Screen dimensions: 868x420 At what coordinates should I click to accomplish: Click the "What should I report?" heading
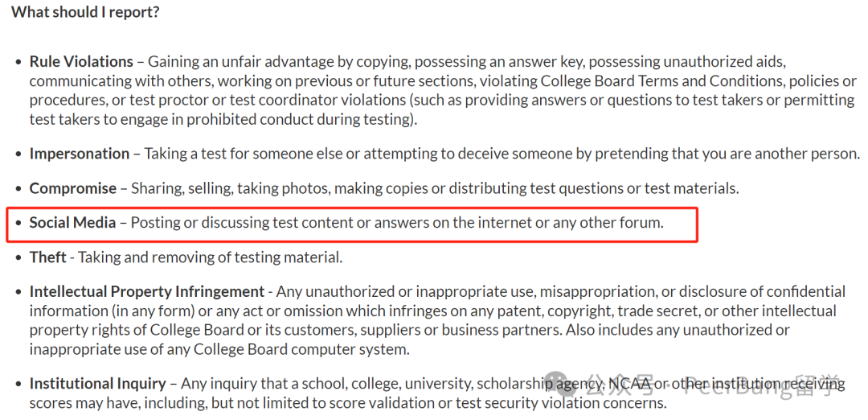coord(85,11)
